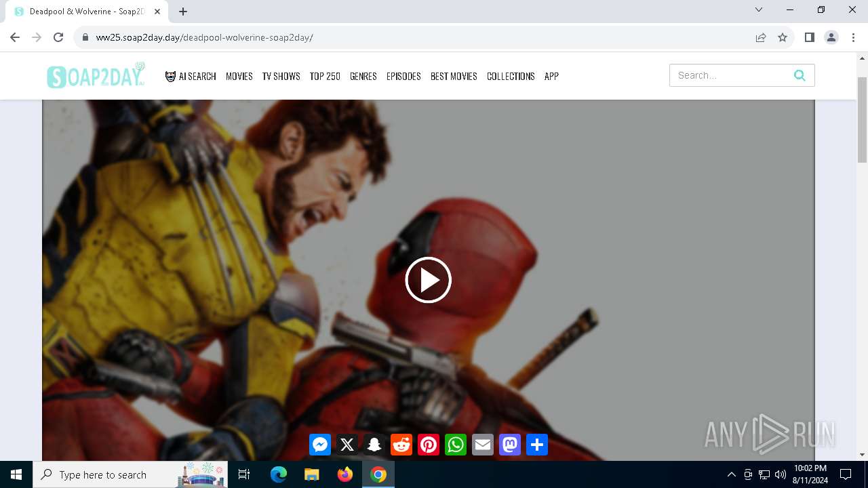868x488 pixels.
Task: Expand the tab search dropdown
Action: pos(759,9)
